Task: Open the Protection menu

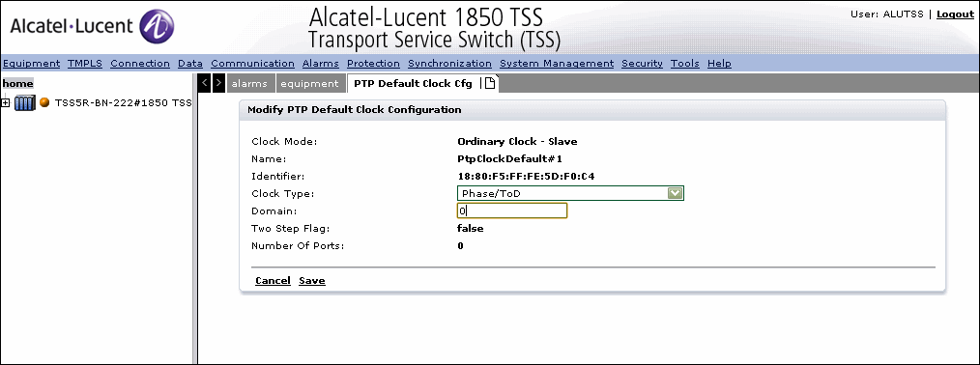Action: (373, 63)
